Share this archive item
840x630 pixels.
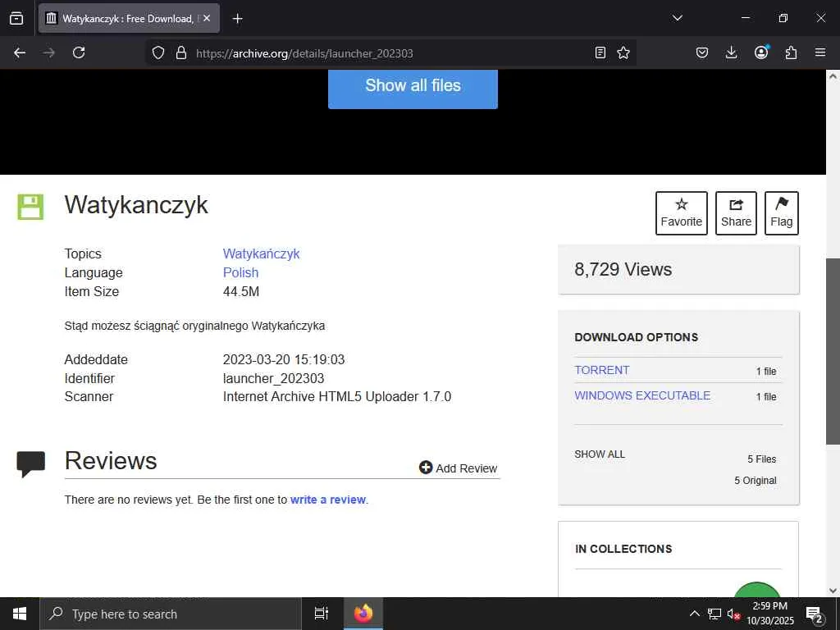point(736,213)
